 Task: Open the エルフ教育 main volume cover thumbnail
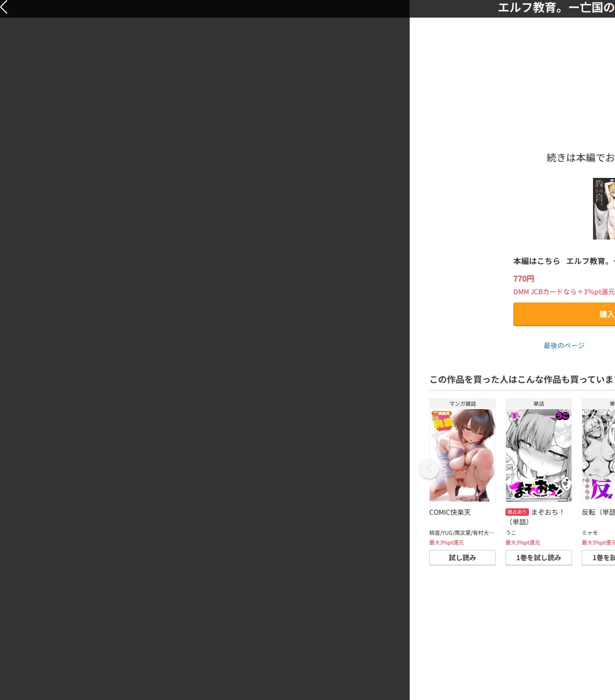(604, 209)
